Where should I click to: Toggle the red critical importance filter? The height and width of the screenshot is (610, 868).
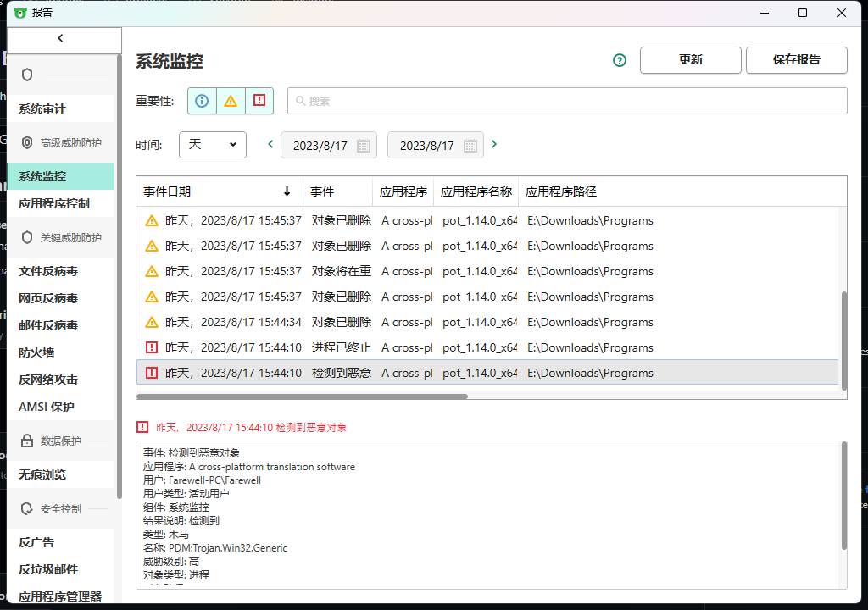click(259, 100)
